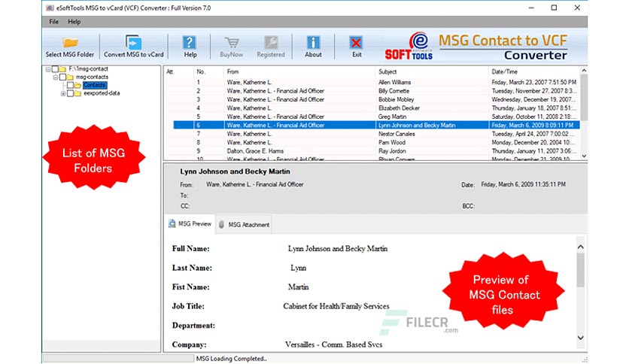Switch to the MSG Preview tab
Viewport: 629px width, 364px height.
pos(190,223)
